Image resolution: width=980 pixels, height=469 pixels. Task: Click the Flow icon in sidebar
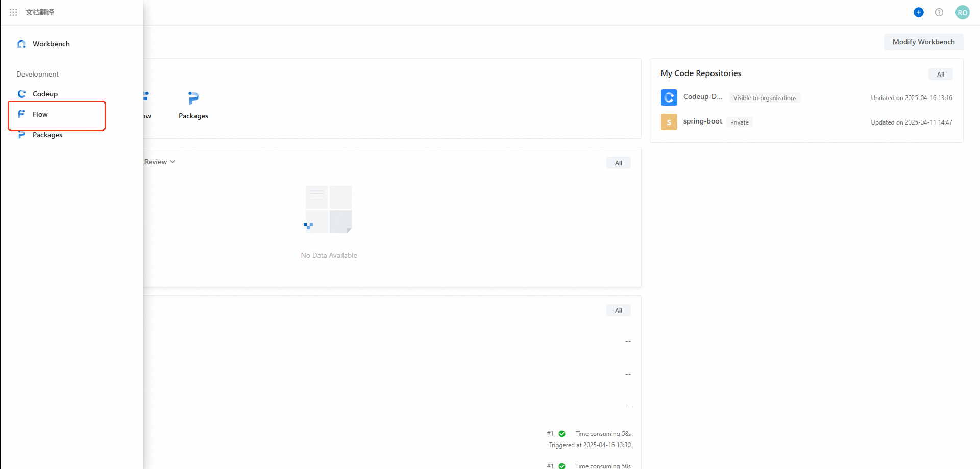[21, 114]
